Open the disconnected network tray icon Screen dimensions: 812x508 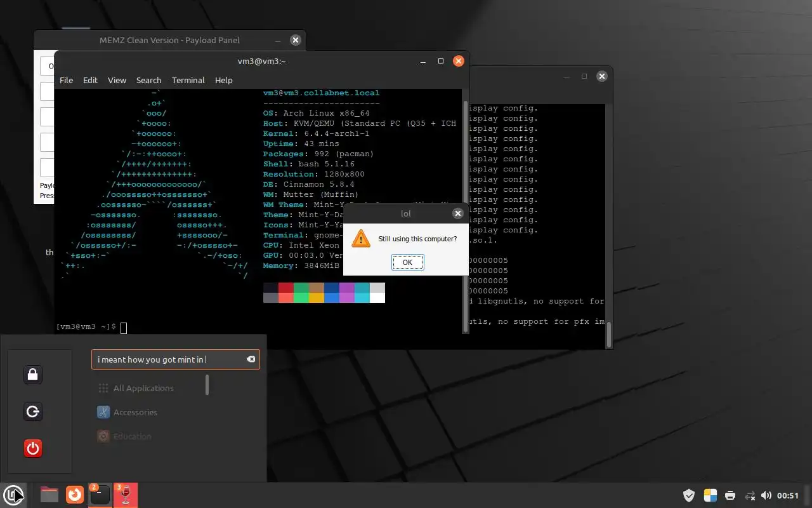750,495
